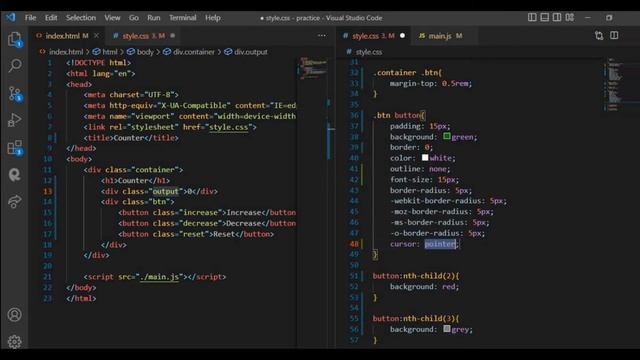
Task: Open the File menu
Action: (30, 18)
